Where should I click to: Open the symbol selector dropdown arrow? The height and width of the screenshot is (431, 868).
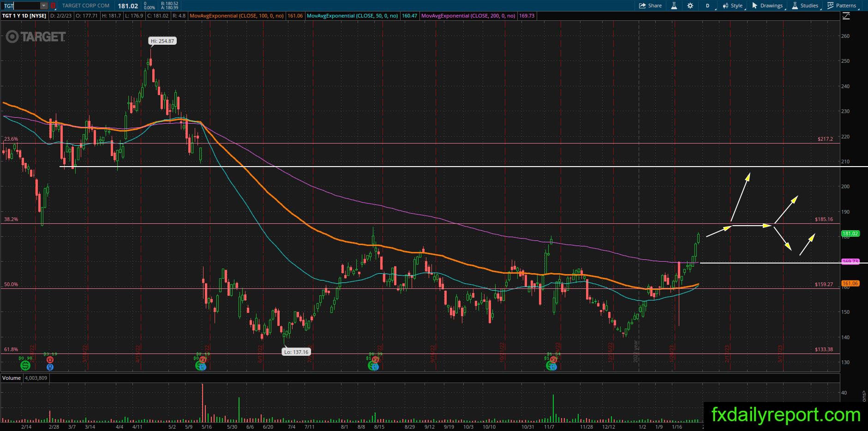pyautogui.click(x=44, y=6)
